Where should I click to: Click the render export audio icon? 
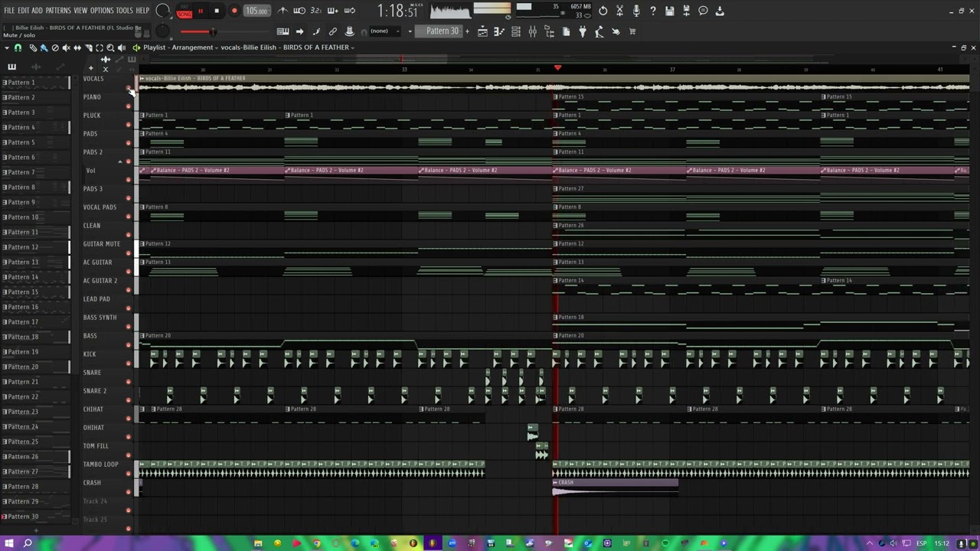pyautogui.click(x=687, y=11)
